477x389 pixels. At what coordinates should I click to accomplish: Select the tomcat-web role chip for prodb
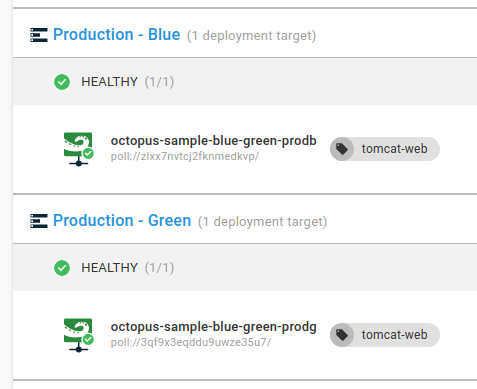[x=385, y=149]
